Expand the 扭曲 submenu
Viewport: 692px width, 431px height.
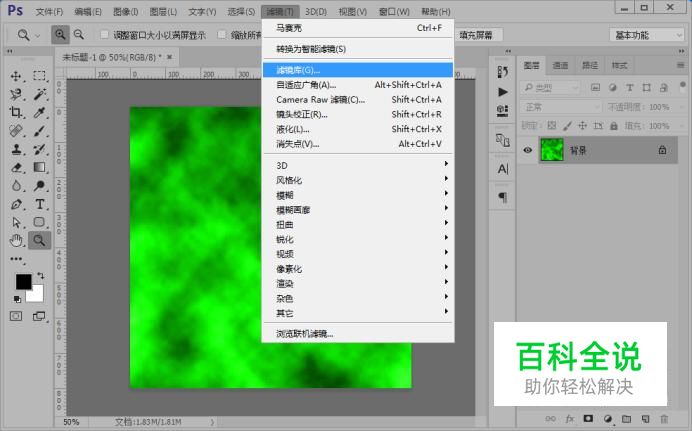[358, 225]
